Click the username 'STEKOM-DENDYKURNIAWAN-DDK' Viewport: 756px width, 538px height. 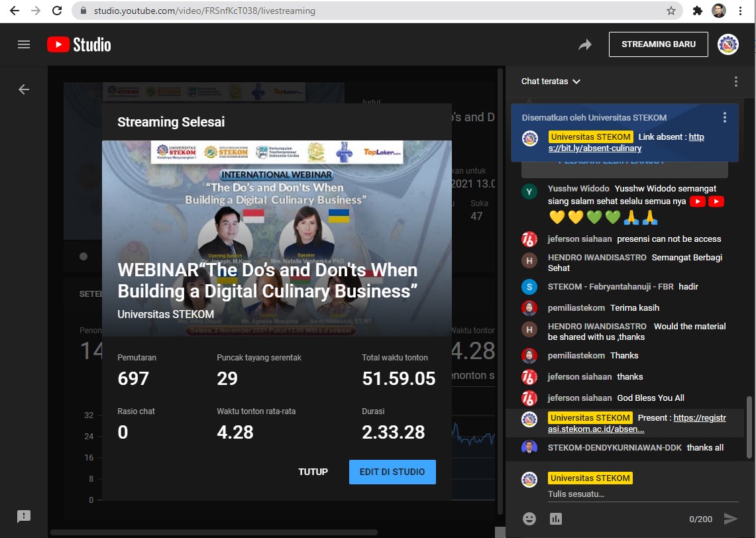[x=615, y=447]
